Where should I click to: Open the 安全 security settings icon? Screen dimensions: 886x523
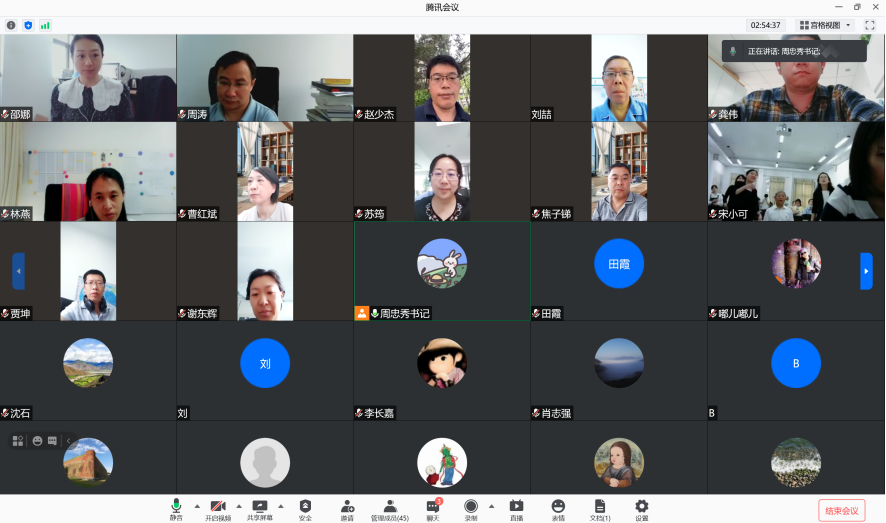tap(305, 508)
